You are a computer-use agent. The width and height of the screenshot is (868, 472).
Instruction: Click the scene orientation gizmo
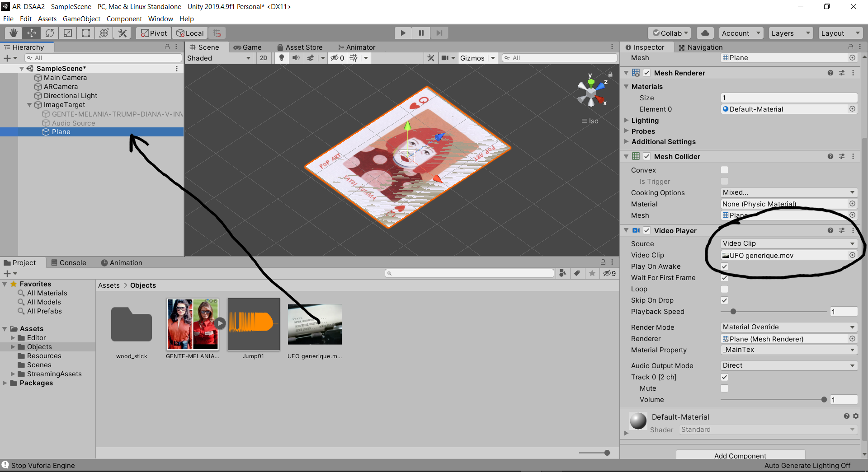point(591,93)
